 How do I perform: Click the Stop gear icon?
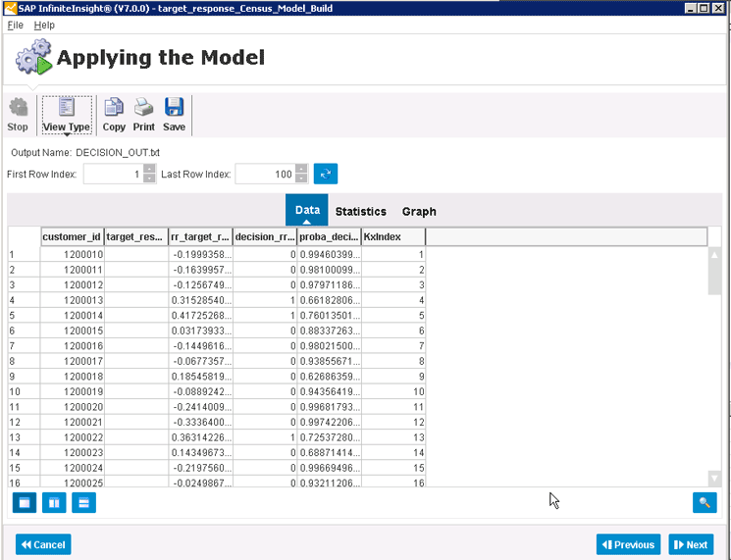click(18, 109)
